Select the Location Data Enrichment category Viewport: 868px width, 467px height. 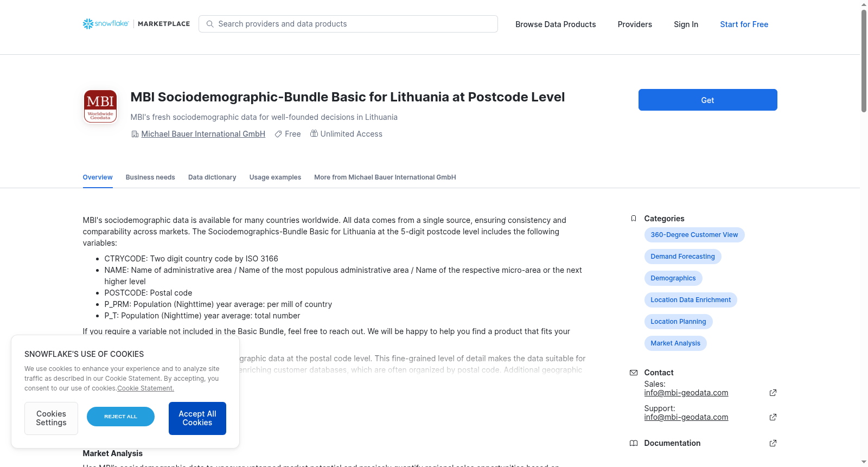click(x=691, y=300)
